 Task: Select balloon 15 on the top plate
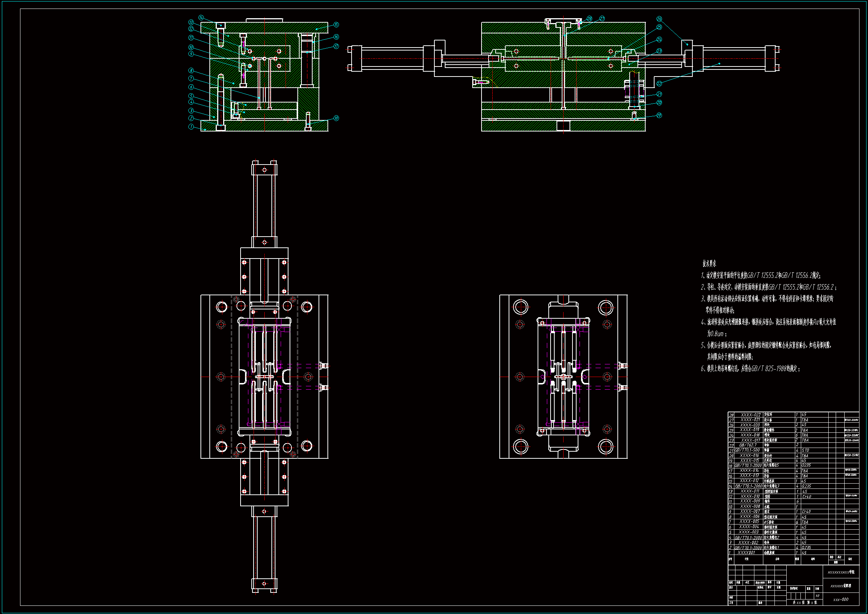(336, 25)
